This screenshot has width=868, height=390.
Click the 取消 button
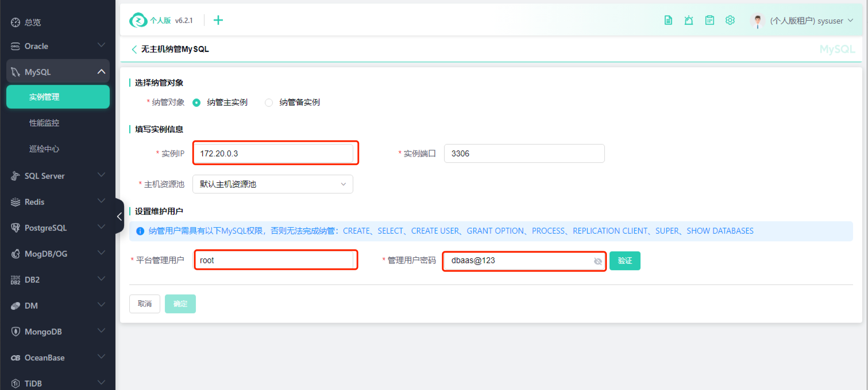pos(144,304)
